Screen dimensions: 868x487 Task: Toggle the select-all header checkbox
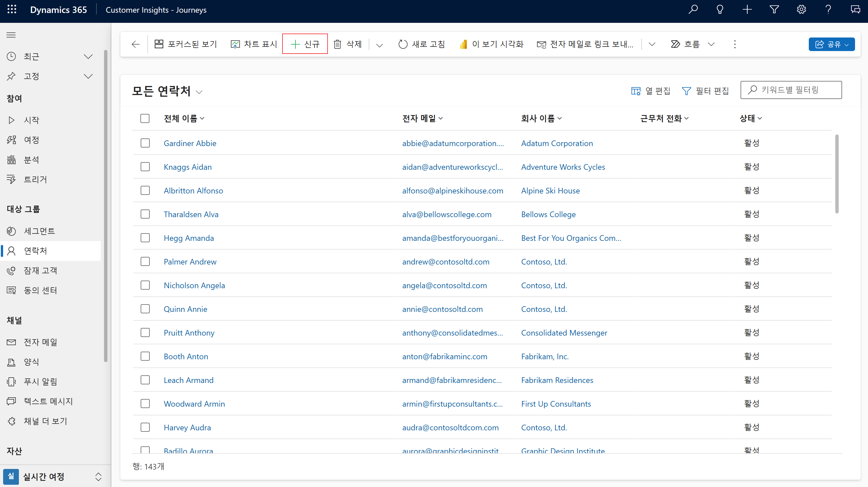tap(145, 118)
